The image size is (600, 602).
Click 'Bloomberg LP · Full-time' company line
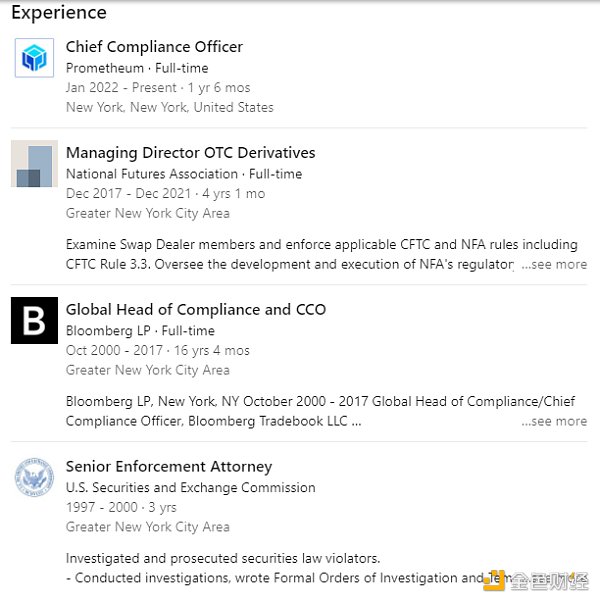pos(140,331)
